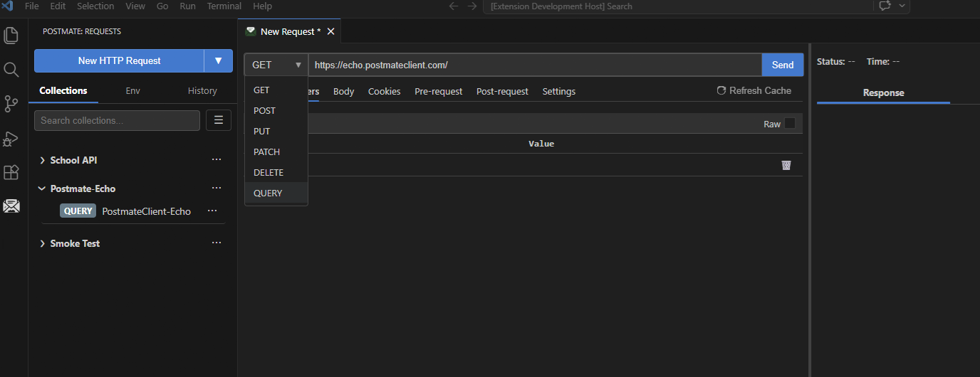Collapse the GET method dropdown

(x=276, y=65)
